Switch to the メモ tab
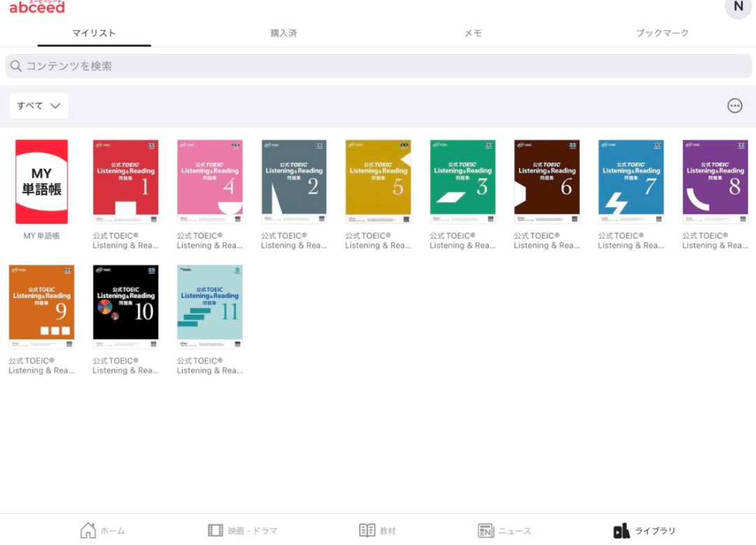Image resolution: width=756 pixels, height=545 pixels. click(x=473, y=34)
